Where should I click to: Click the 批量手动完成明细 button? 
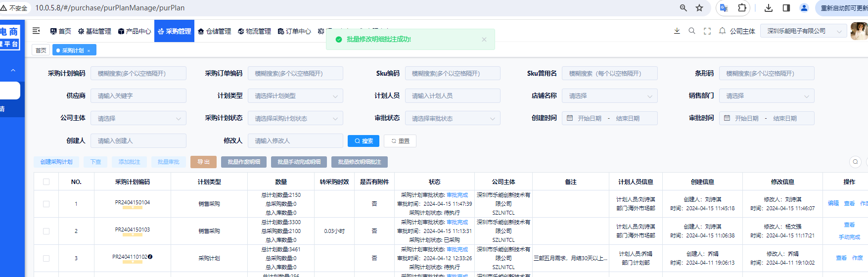coord(299,162)
